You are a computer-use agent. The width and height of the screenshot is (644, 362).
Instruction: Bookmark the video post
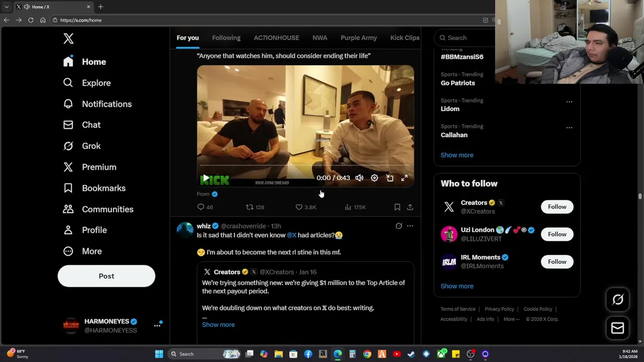[397, 207]
